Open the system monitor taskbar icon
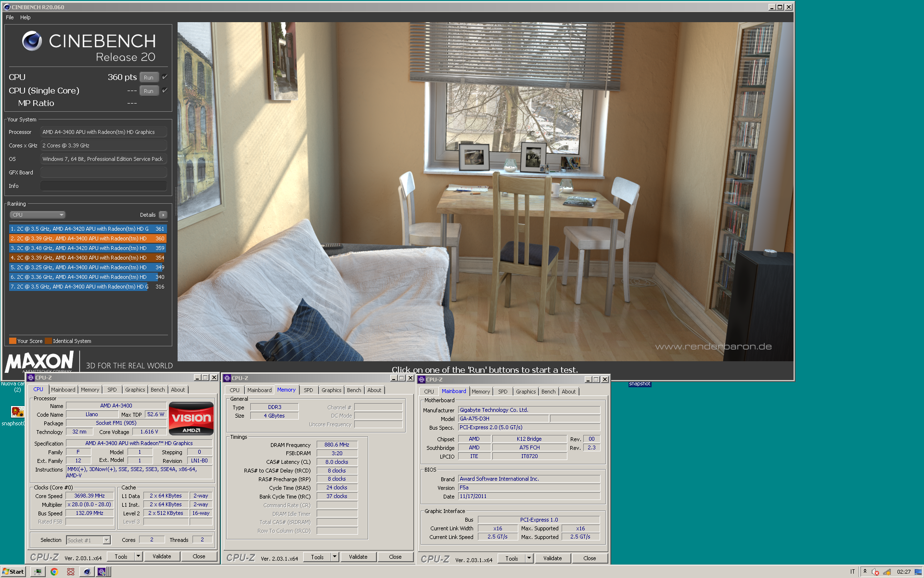The height and width of the screenshot is (578, 924). click(37, 572)
